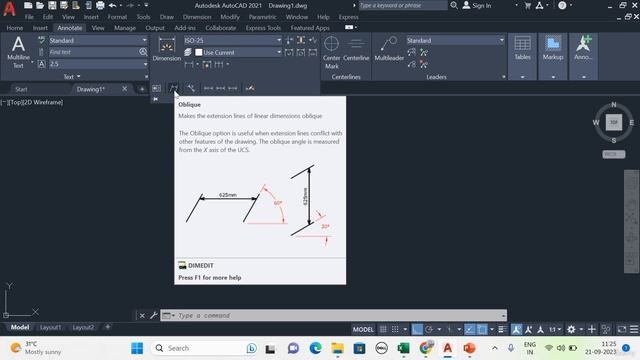Click the Markup panel icon

point(553,48)
